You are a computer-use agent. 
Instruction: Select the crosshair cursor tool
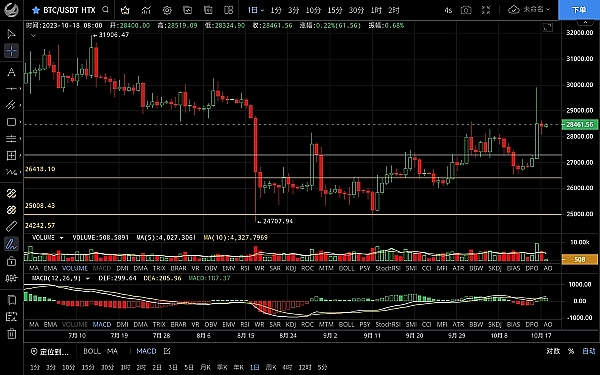11,51
